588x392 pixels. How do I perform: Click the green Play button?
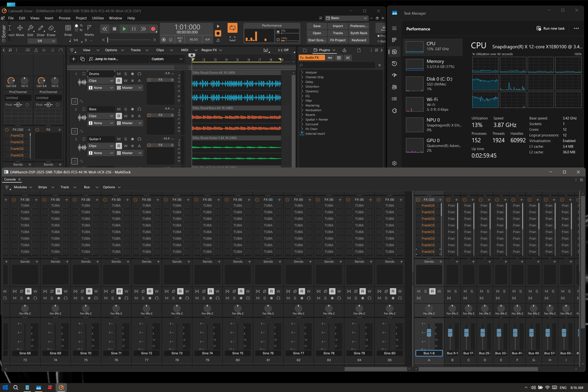[x=124, y=29]
